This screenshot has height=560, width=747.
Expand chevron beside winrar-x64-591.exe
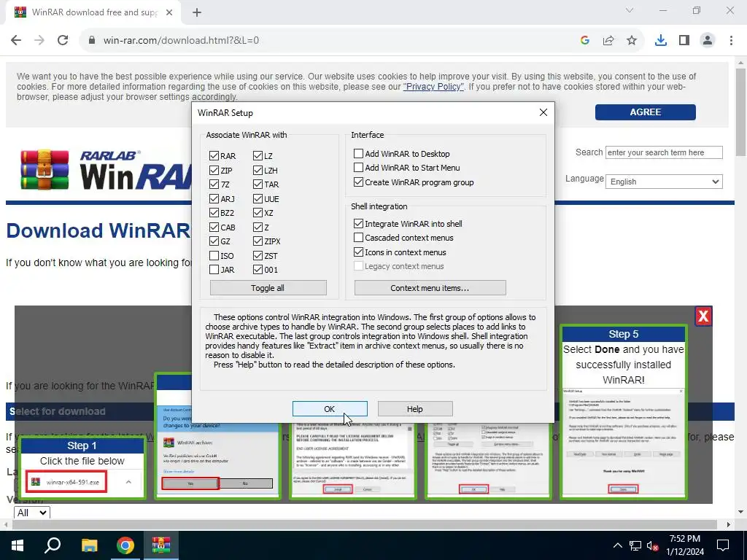pyautogui.click(x=128, y=482)
